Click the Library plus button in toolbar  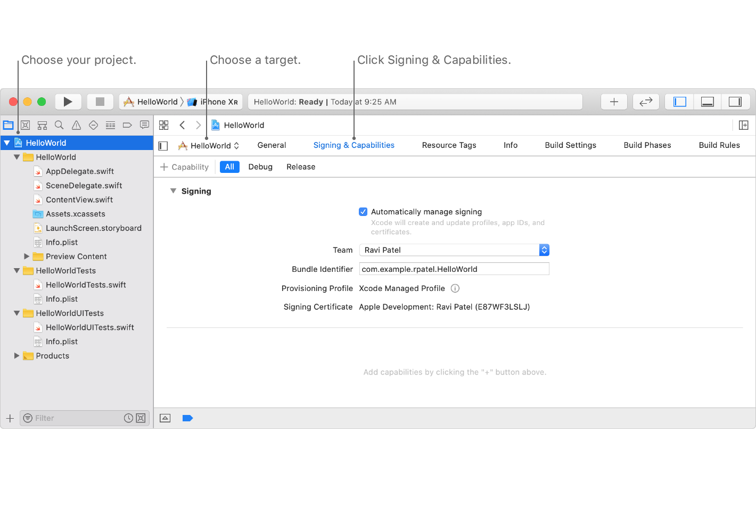[x=614, y=102]
